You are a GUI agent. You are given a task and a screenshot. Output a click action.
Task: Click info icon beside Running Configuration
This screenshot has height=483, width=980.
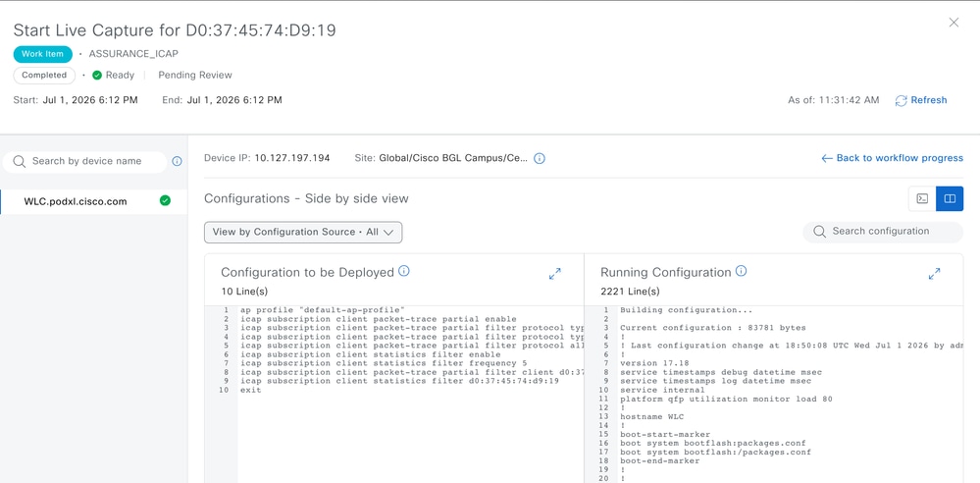742,271
